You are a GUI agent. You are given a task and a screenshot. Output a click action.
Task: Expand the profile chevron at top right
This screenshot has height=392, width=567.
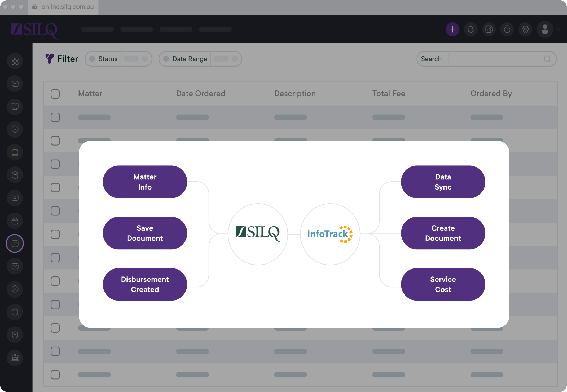pos(559,29)
